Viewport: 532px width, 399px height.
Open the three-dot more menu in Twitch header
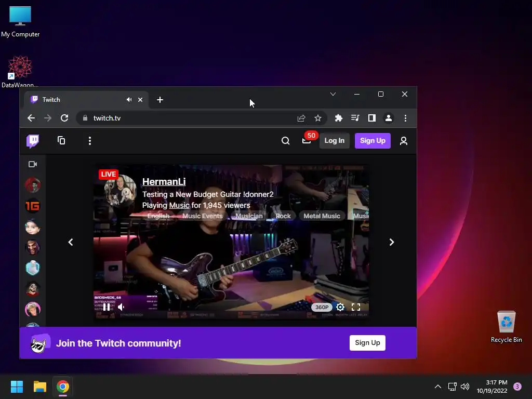[89, 141]
